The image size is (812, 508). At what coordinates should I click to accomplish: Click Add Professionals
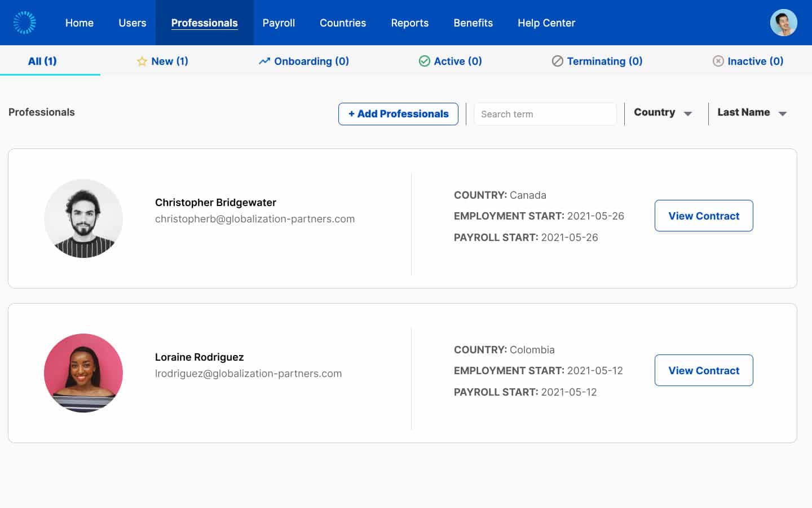click(x=398, y=113)
